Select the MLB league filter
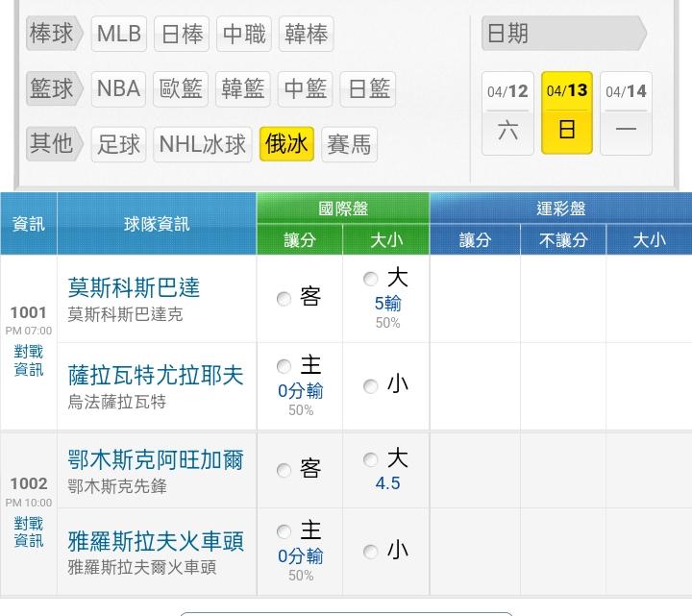Screen dimensions: 692x616 118,34
